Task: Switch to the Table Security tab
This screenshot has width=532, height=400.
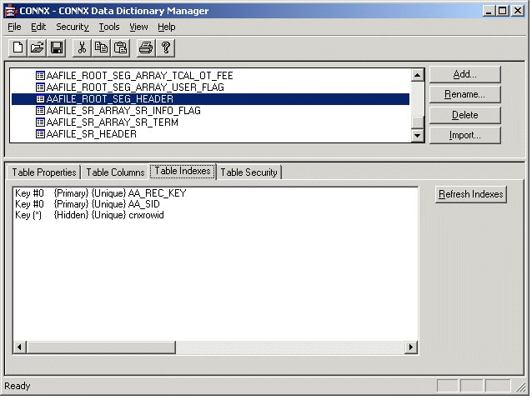Action: pos(249,172)
